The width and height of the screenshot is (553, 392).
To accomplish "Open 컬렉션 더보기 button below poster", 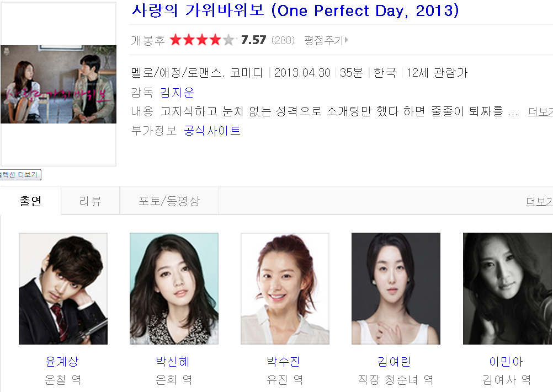I will pos(20,175).
